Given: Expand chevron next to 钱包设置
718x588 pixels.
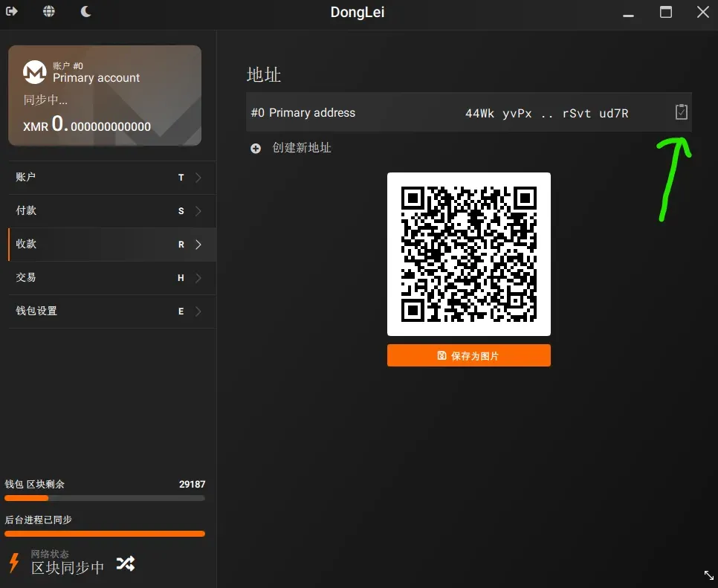Looking at the screenshot, I should 198,311.
